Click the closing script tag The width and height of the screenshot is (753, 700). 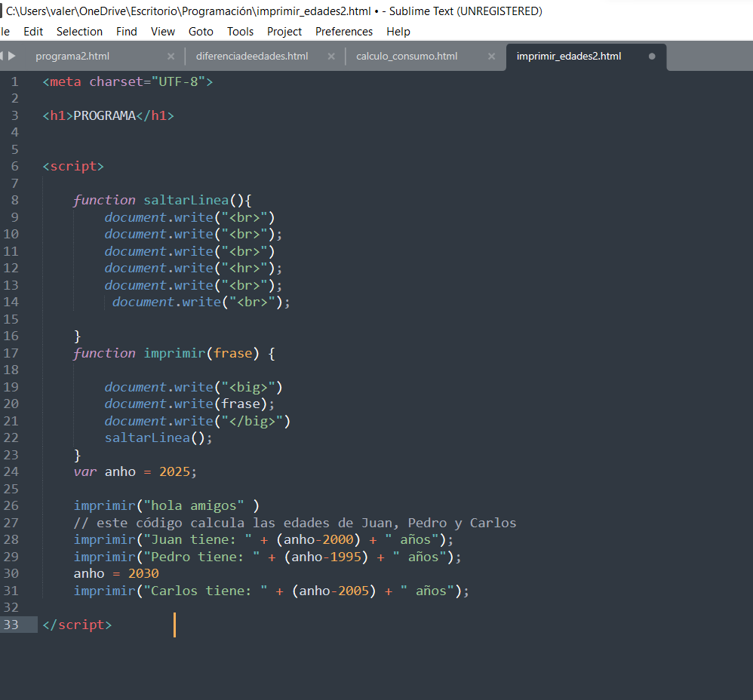click(x=77, y=625)
